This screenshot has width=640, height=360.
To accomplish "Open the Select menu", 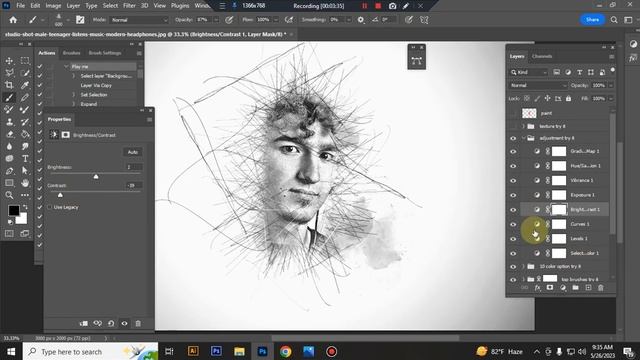I will pyautogui.click(x=110, y=6).
